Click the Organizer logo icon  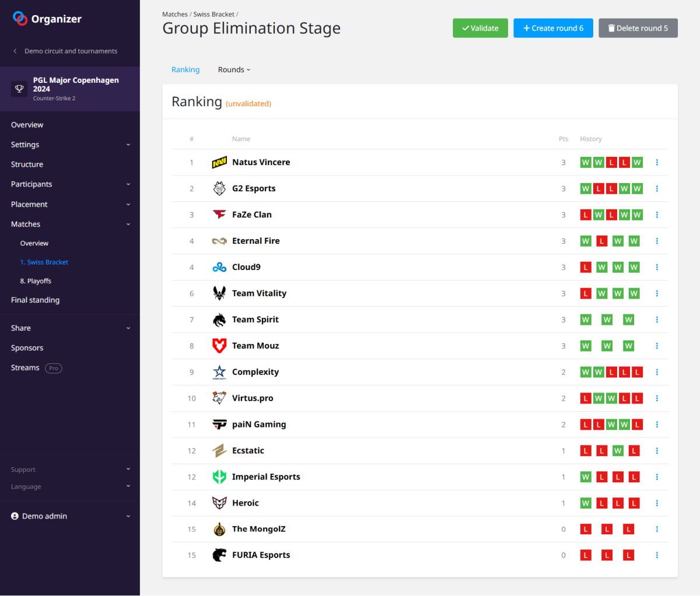click(20, 19)
